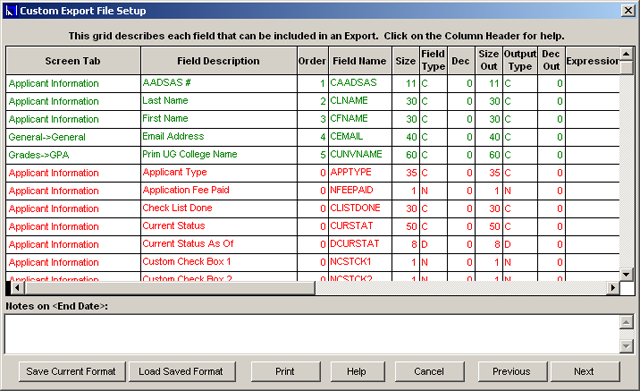Click the Field Description column header
The height and width of the screenshot is (391, 640).
click(x=218, y=61)
